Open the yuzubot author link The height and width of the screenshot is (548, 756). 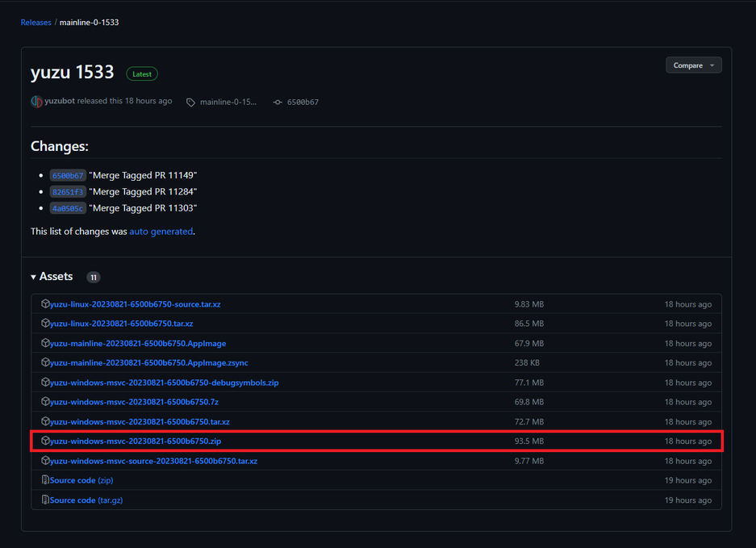click(x=60, y=101)
